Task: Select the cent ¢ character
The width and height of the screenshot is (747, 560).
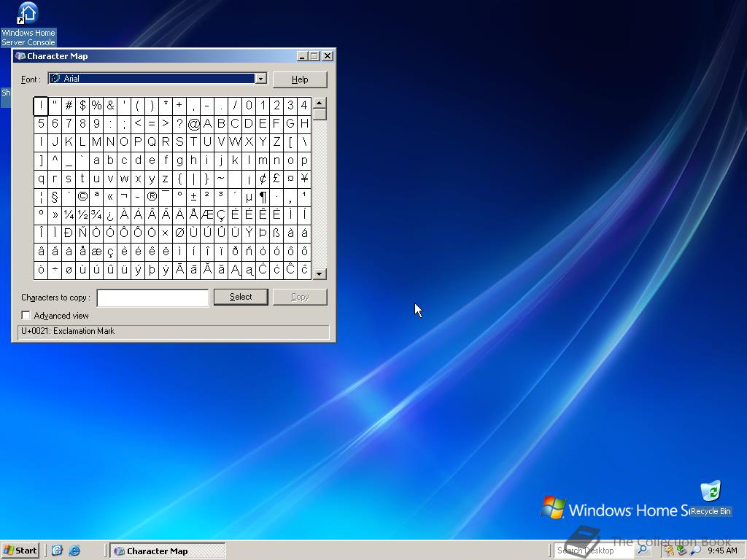Action: pyautogui.click(x=263, y=179)
